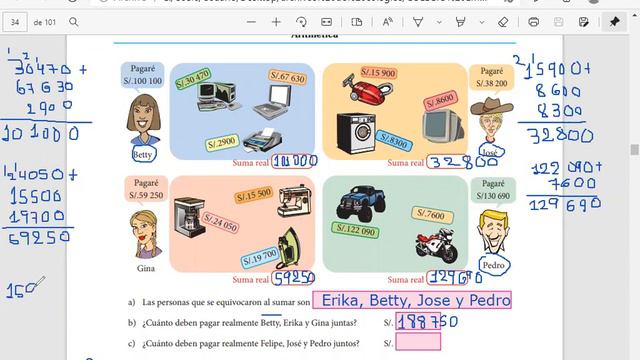Toggle the page view layout icon
Viewport: 640px width, 360px height.
357,22
